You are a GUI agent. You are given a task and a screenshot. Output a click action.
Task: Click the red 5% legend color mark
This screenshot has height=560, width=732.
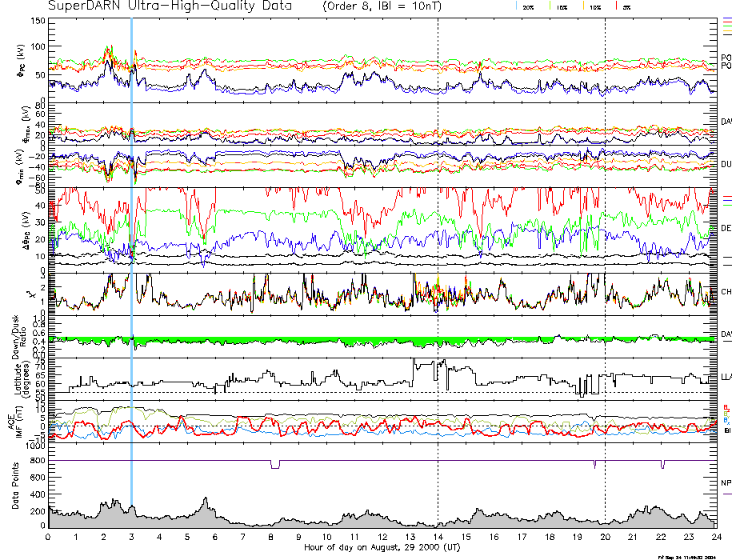(x=617, y=6)
